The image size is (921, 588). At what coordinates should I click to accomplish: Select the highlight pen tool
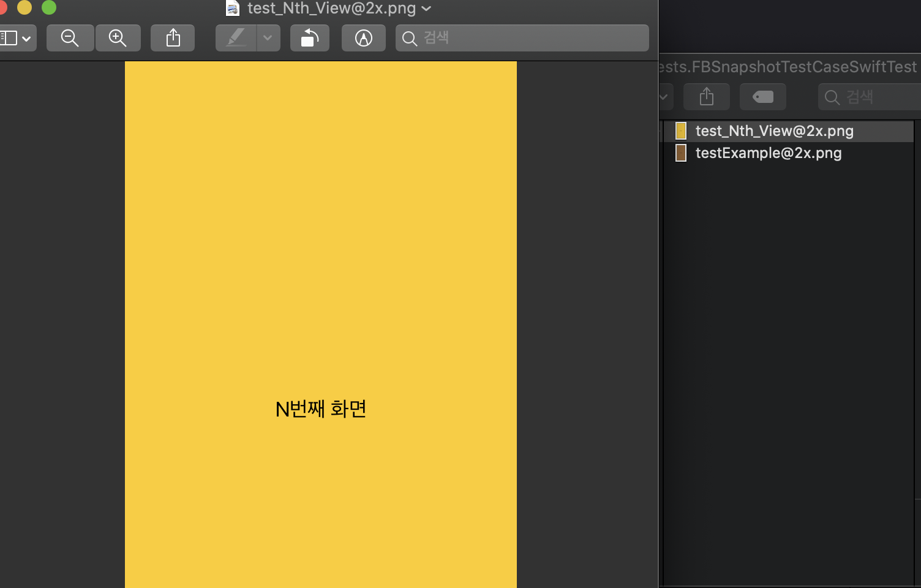236,38
